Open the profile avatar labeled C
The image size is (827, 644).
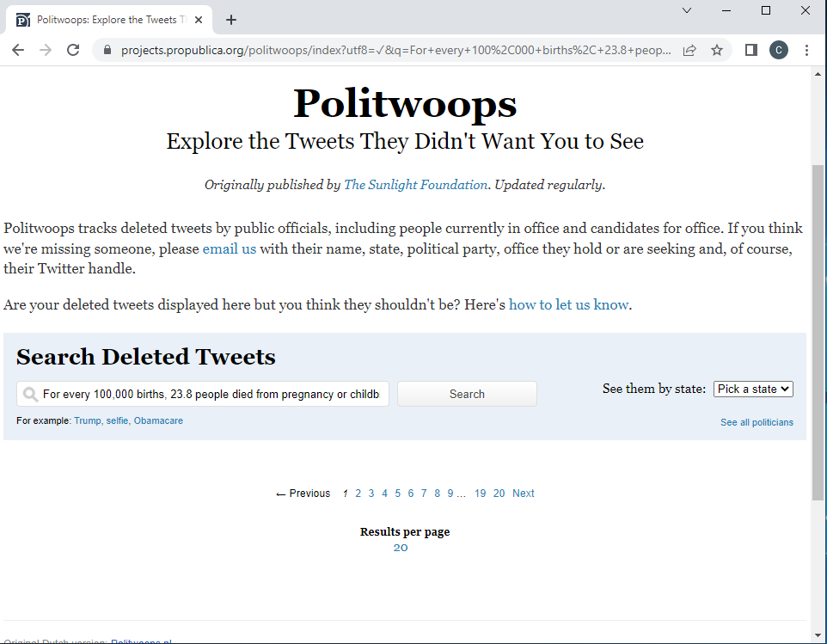pos(779,50)
